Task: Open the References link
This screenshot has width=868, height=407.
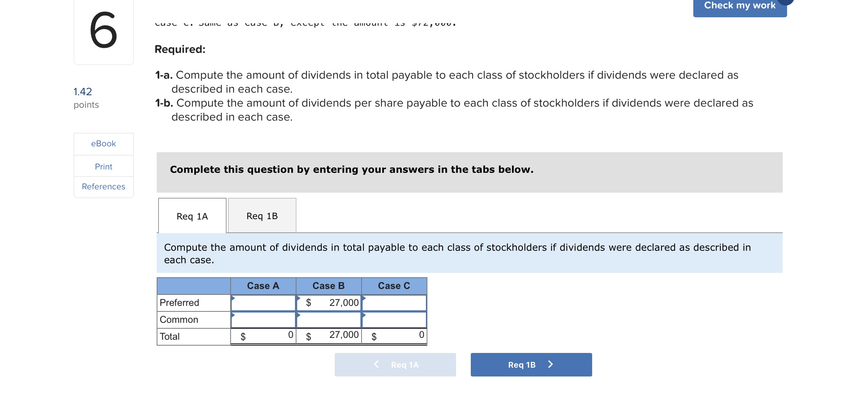Action: point(103,187)
